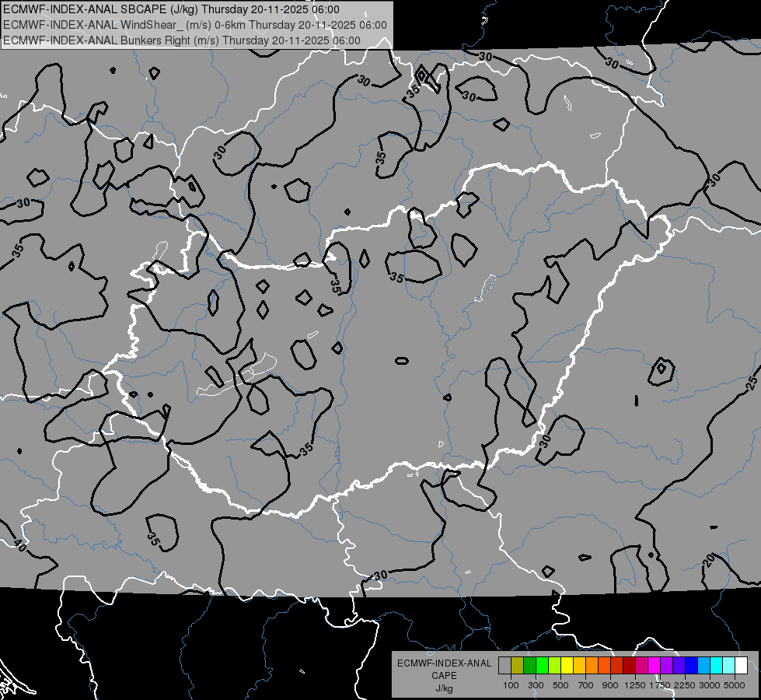Select the crimson pink swatch right of 1250

[641, 665]
